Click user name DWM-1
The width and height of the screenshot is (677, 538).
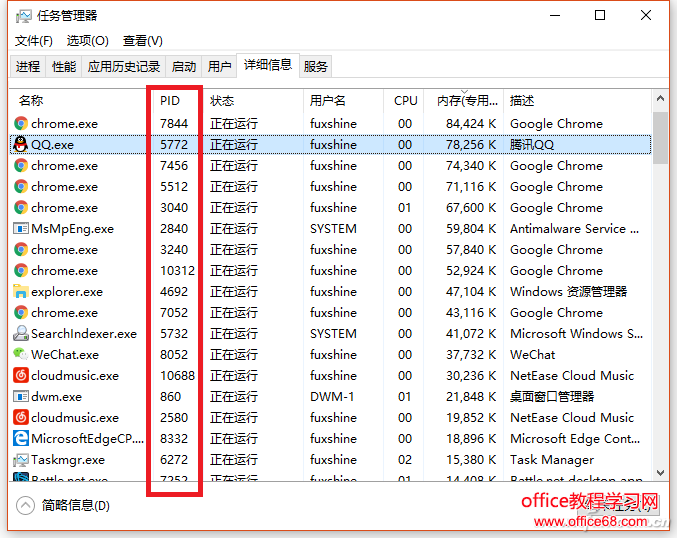click(x=332, y=396)
